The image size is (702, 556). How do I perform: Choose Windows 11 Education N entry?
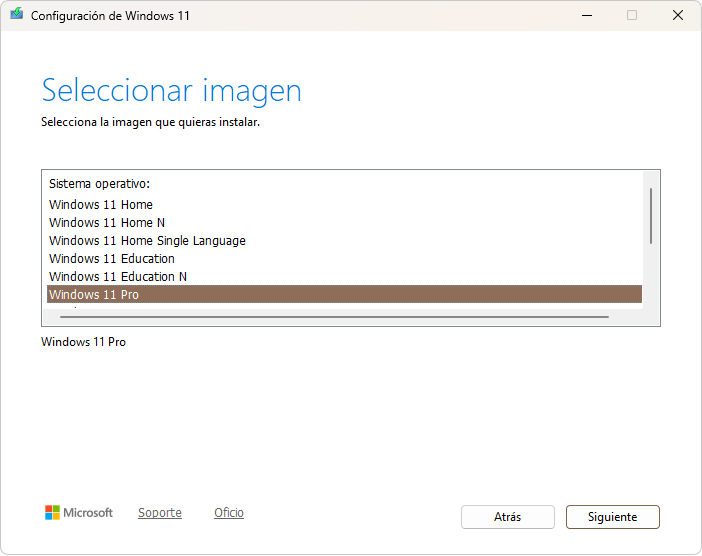(x=118, y=277)
